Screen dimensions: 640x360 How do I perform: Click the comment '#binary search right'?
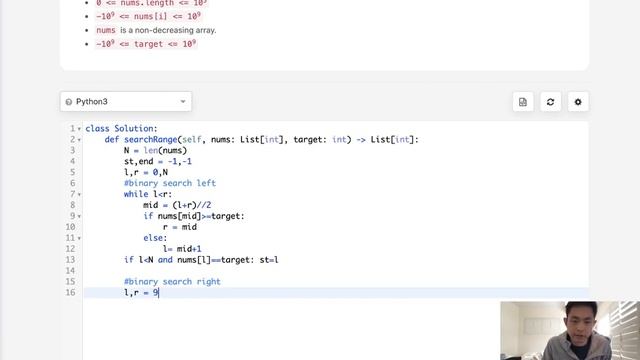pyautogui.click(x=172, y=282)
